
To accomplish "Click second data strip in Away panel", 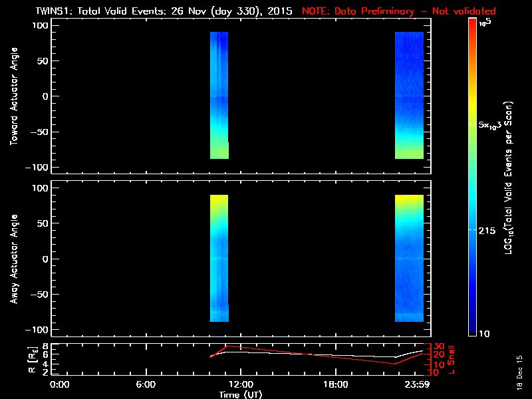I will point(409,258).
